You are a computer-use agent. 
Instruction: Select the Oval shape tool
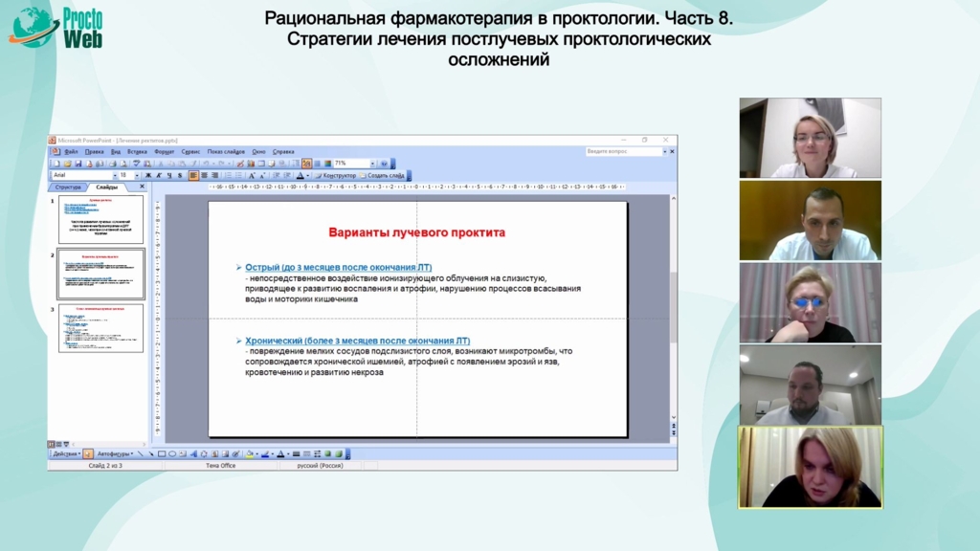click(172, 454)
